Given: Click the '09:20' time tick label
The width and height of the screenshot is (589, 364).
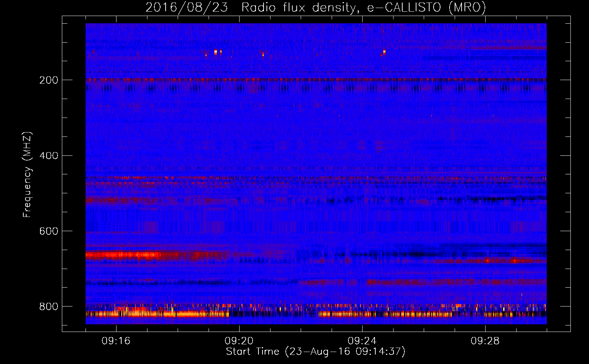Looking at the screenshot, I should tap(239, 341).
